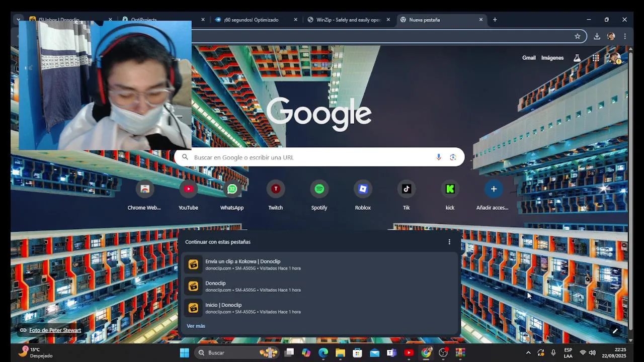The width and height of the screenshot is (644, 362).
Task: Search by image with Google Lens icon
Action: coord(453,157)
